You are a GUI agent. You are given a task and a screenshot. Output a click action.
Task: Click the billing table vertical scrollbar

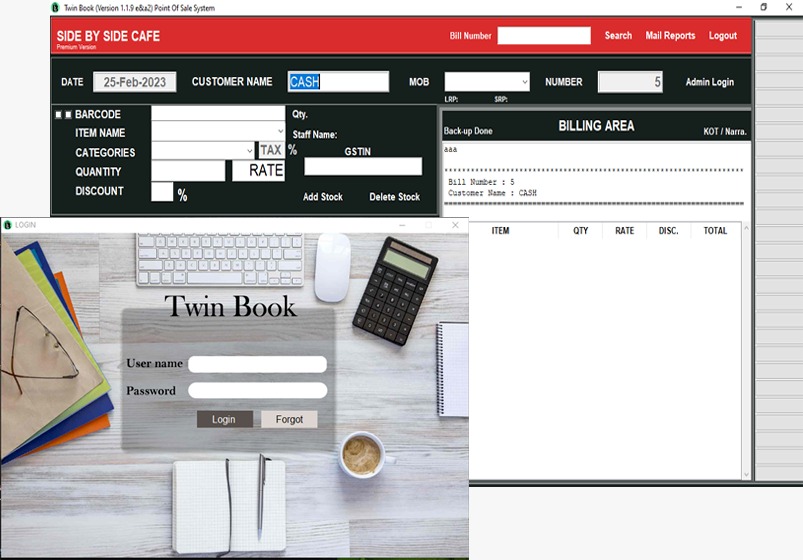pos(746,350)
